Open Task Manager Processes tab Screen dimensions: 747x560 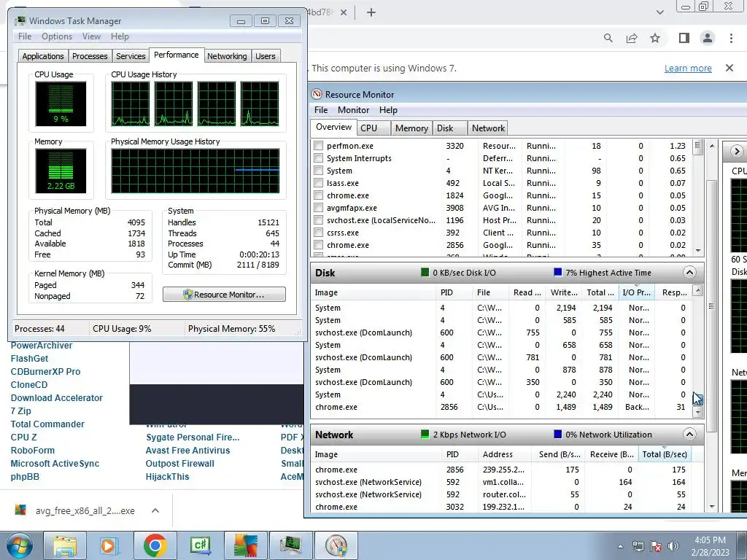[x=90, y=56]
